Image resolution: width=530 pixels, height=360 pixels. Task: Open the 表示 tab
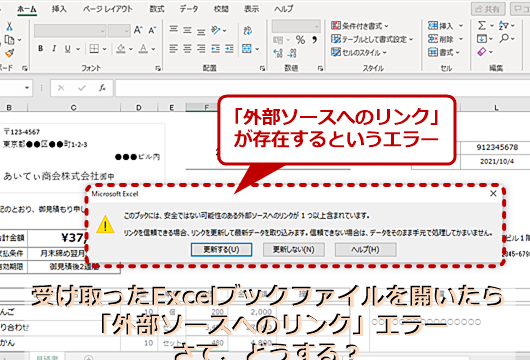tap(252, 9)
